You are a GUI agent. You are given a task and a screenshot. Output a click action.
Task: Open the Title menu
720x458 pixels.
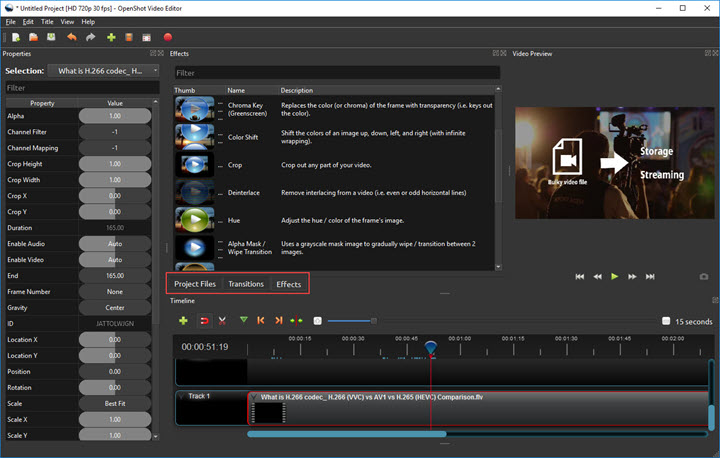tap(47, 21)
